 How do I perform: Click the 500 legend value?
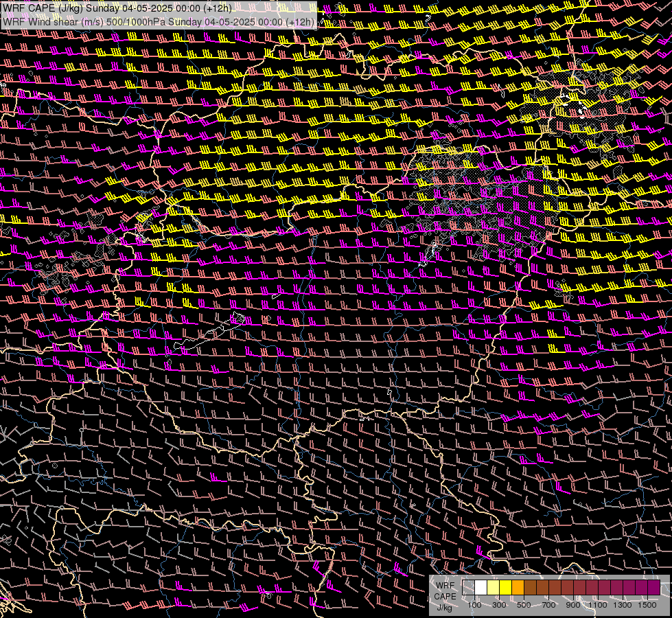(x=524, y=605)
